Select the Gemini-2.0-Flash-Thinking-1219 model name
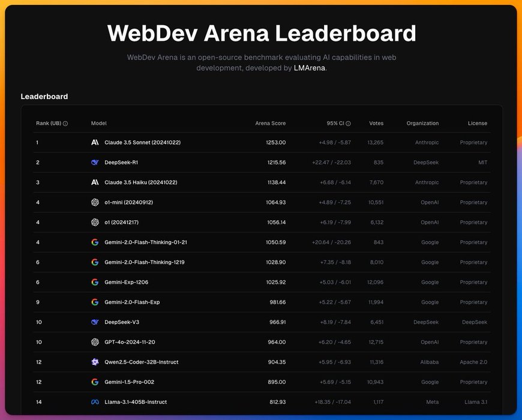The width and height of the screenshot is (522, 420). click(145, 262)
